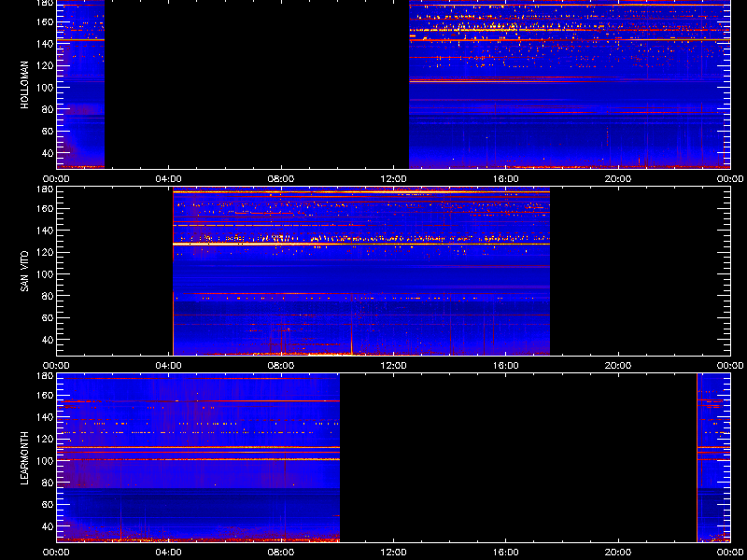This screenshot has width=747, height=560.
Task: Pick the 160 frequency tick on San Vito axis
Action: (46, 208)
